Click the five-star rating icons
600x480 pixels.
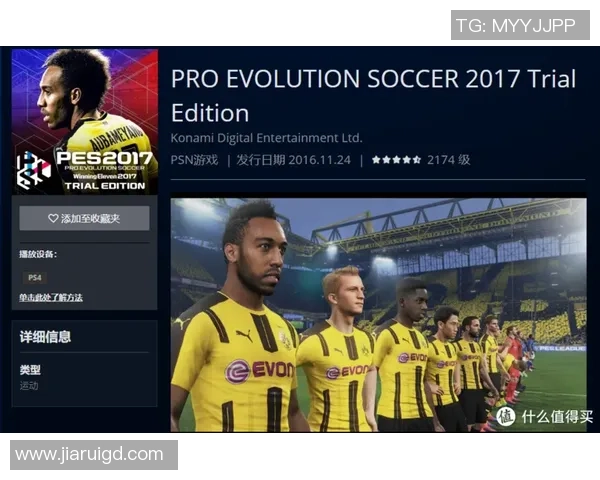396,160
